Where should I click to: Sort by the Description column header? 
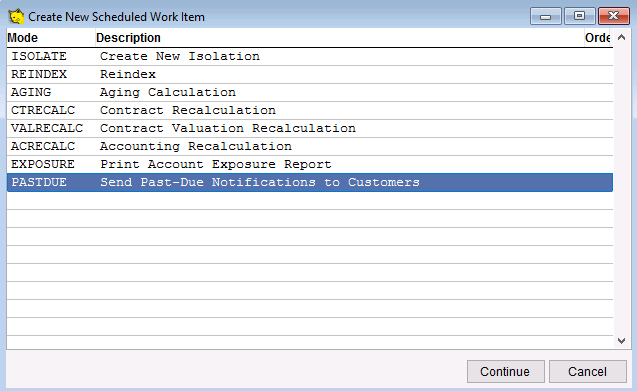(339, 38)
